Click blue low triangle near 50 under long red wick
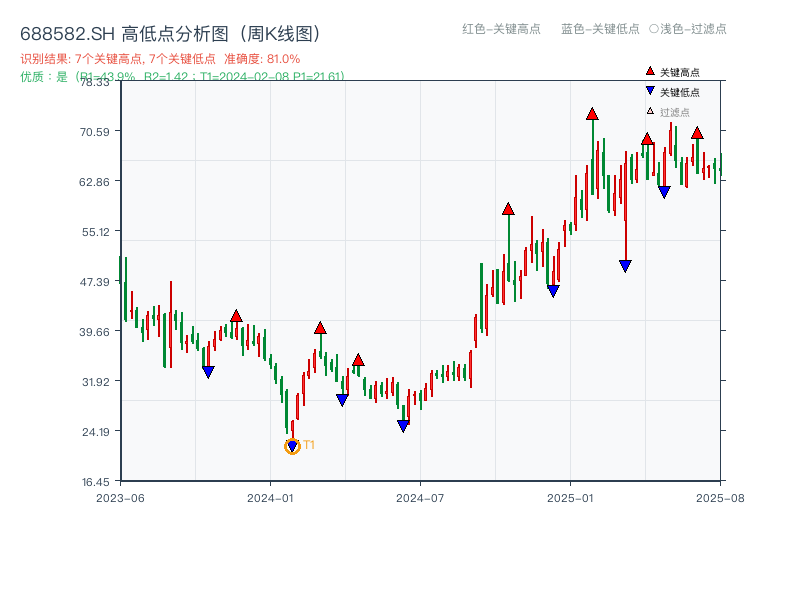Screen dimensions: 800x600 [625, 266]
